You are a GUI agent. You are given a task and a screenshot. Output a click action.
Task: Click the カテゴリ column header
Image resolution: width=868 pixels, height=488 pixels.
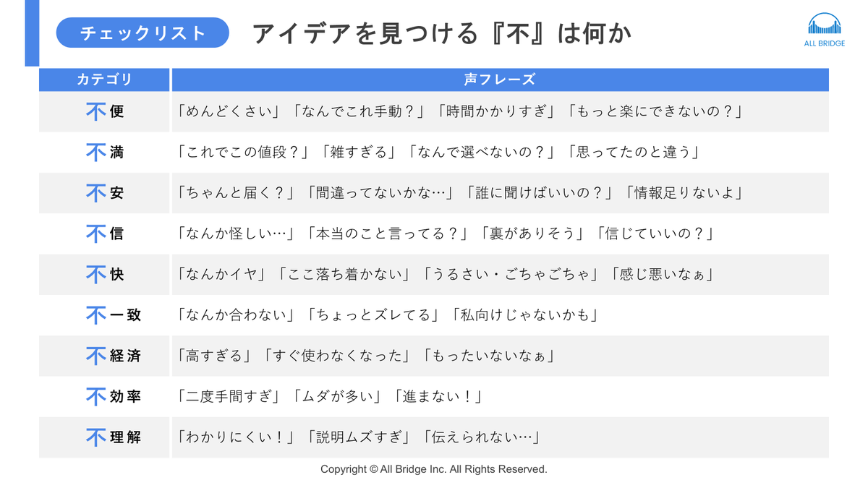tap(104, 80)
